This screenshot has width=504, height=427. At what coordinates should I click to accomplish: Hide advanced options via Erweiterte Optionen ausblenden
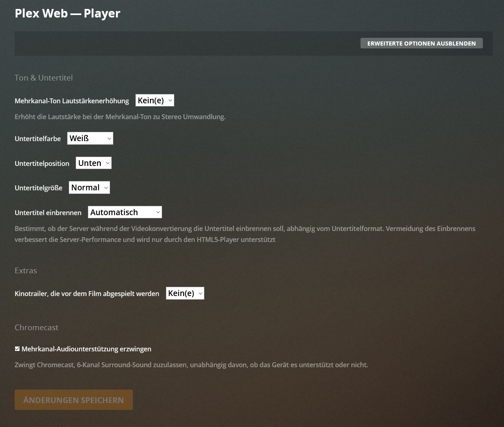click(421, 43)
